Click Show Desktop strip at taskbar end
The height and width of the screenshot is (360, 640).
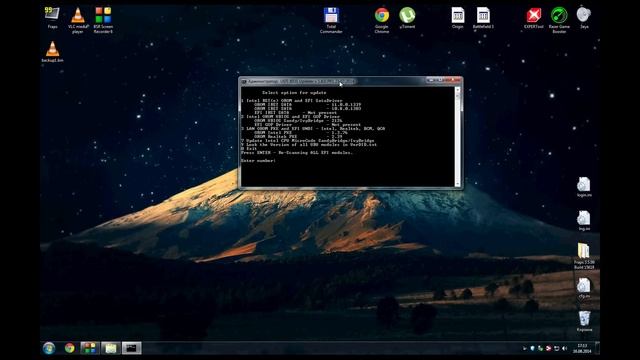coord(598,348)
